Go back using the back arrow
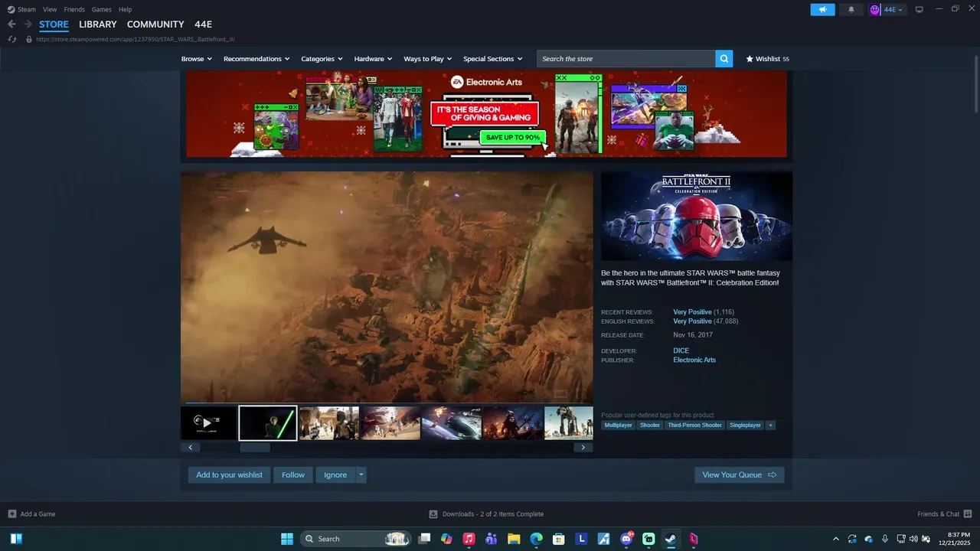 point(11,24)
